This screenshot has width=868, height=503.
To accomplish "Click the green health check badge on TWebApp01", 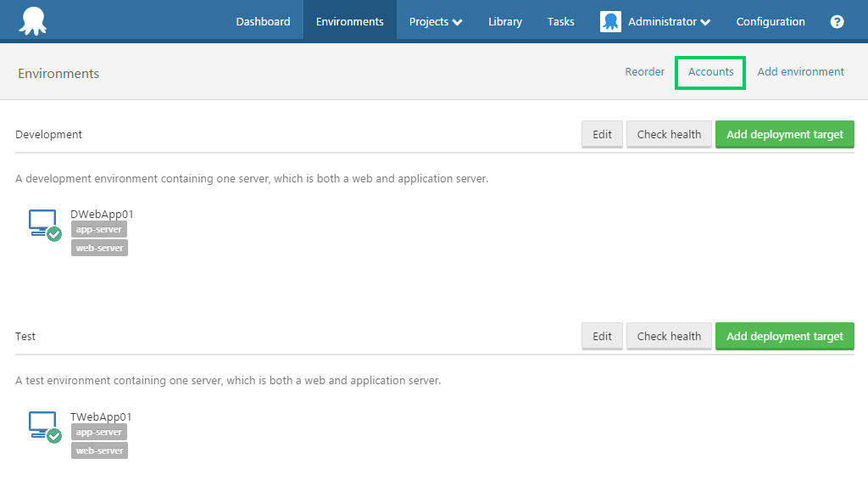I will click(x=54, y=436).
